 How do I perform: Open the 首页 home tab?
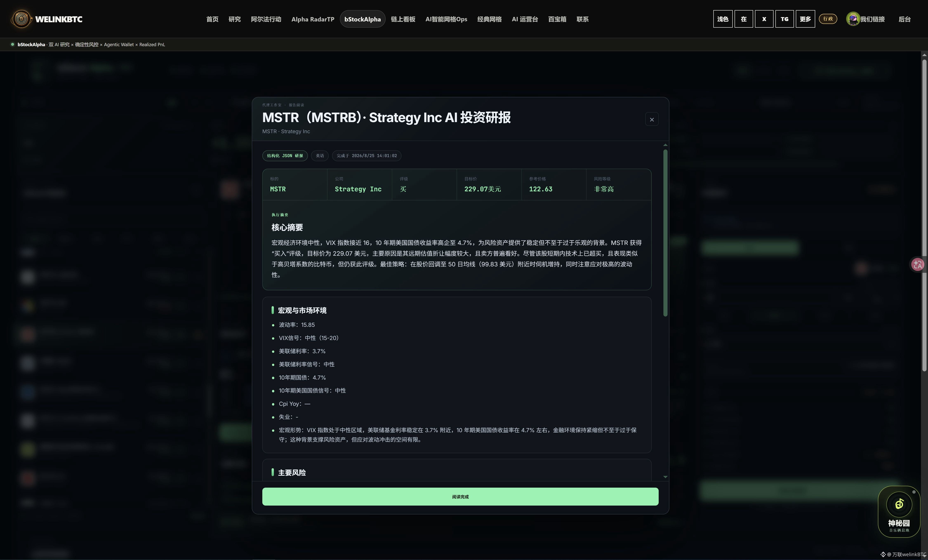click(x=212, y=19)
